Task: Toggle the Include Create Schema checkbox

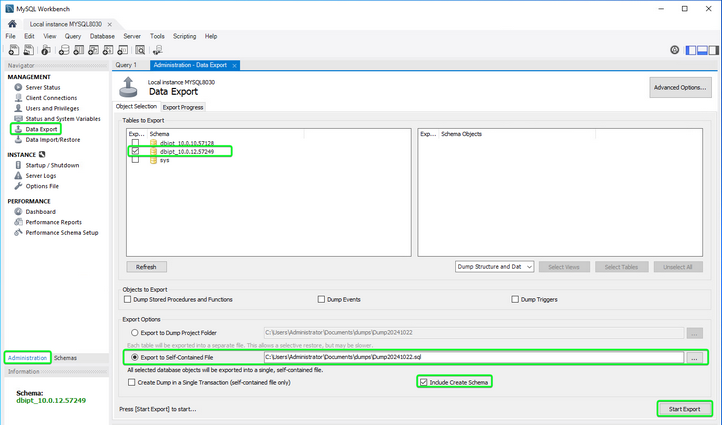Action: [424, 382]
